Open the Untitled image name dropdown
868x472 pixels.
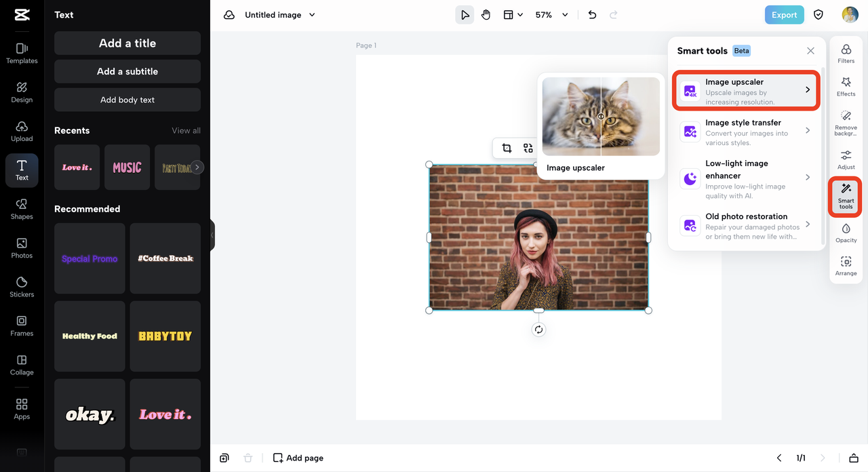pos(280,15)
